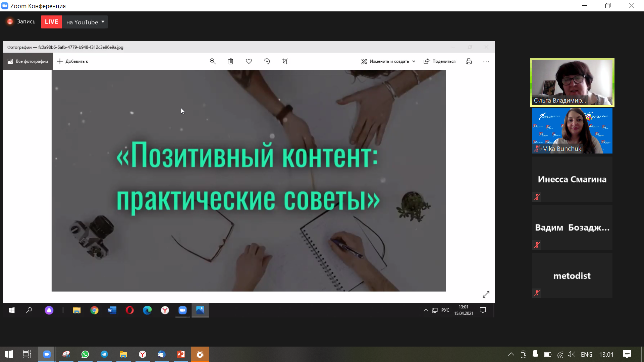Select the Crop and rotate tool
Viewport: 644px width, 362px height.
coord(285,61)
